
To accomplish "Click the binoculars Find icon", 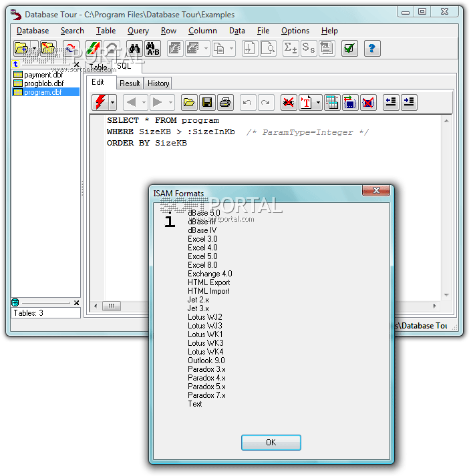I will tap(134, 48).
